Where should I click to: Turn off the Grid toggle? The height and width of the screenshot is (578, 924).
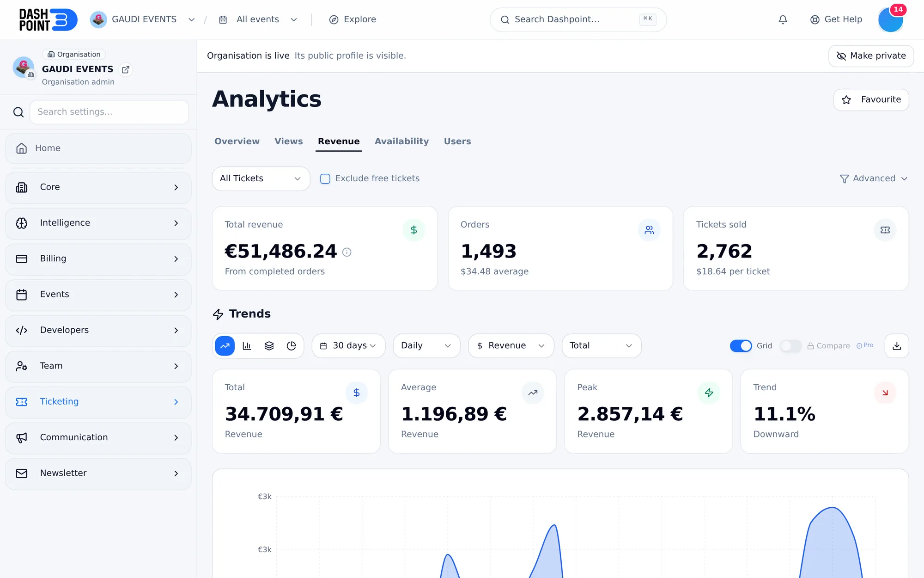pos(741,346)
